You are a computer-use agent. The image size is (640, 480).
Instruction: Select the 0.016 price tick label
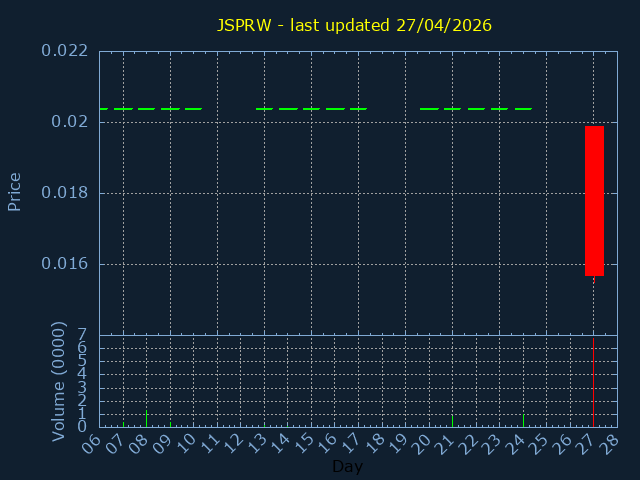tap(65, 264)
